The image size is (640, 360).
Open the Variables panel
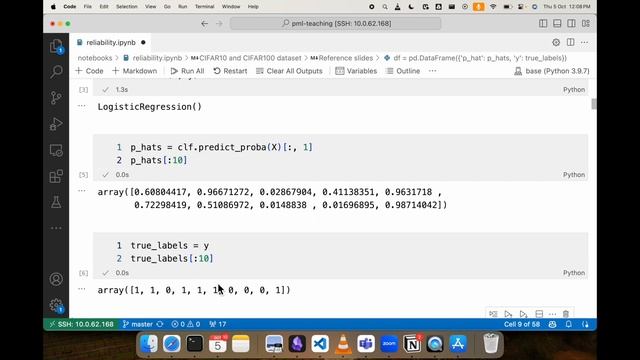(x=356, y=71)
